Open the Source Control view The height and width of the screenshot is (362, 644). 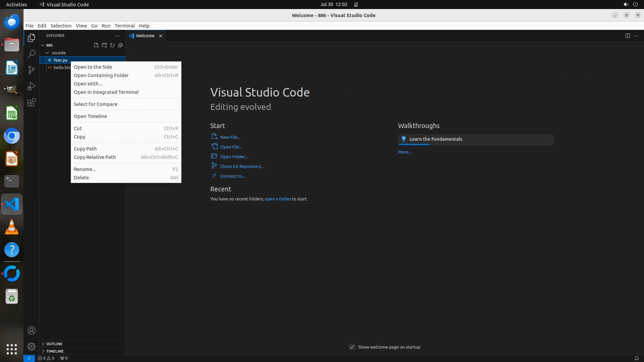(32, 70)
